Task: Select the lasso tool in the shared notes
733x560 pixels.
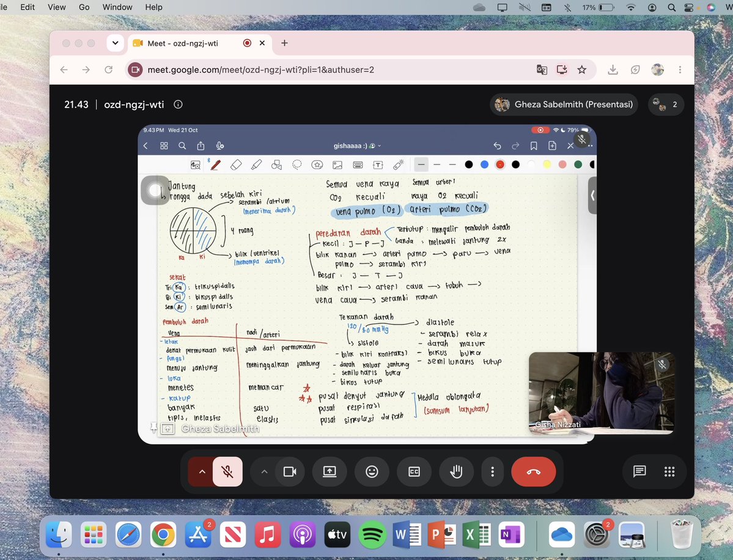Action: [297, 164]
